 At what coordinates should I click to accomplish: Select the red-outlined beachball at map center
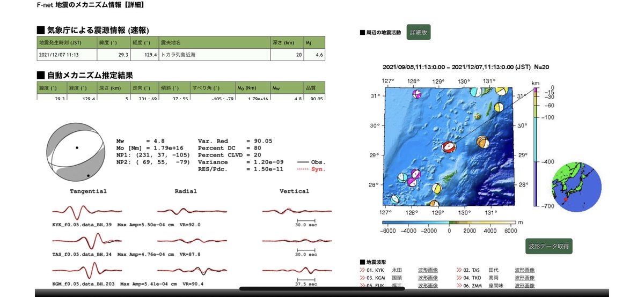pos(449,146)
